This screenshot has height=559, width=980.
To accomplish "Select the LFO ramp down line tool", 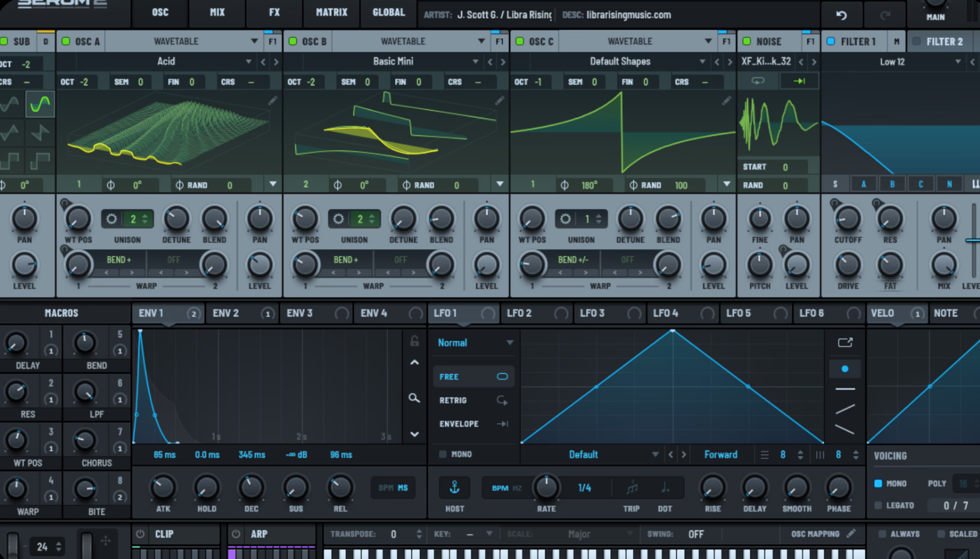I will 845,429.
